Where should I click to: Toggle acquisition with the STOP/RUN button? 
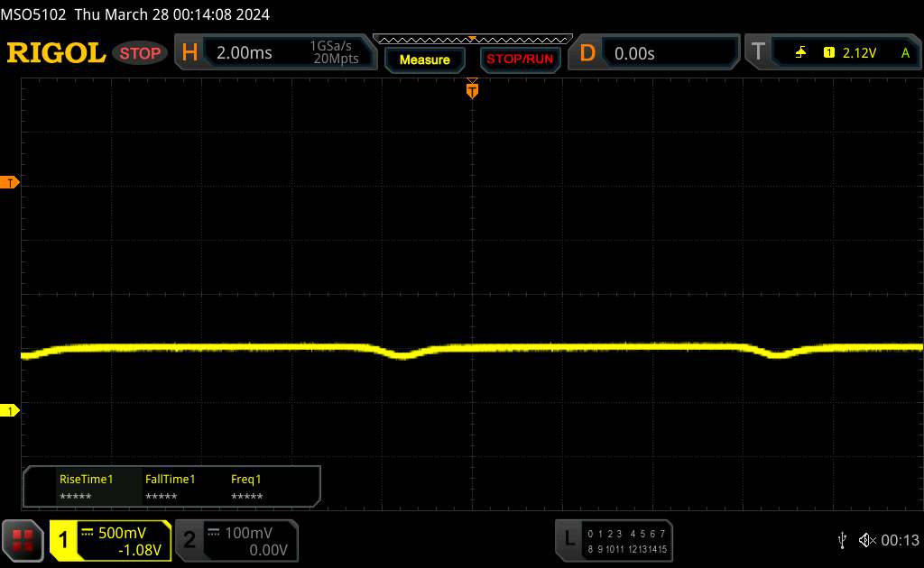[518, 60]
